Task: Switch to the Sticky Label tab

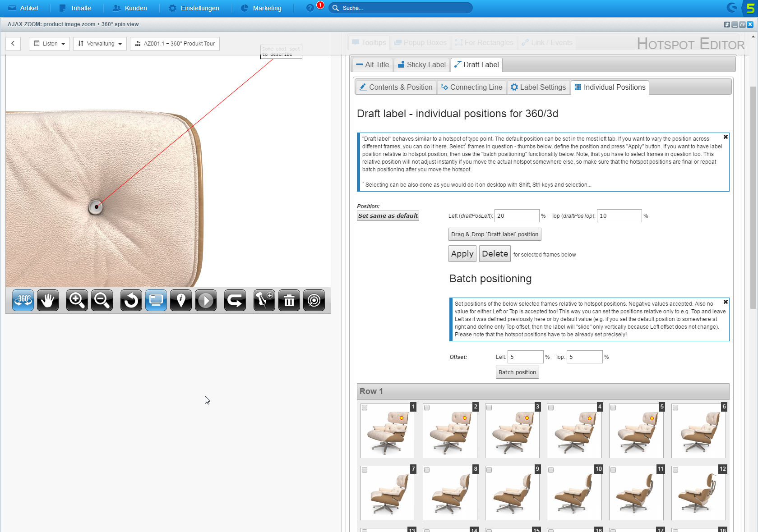Action: point(422,64)
